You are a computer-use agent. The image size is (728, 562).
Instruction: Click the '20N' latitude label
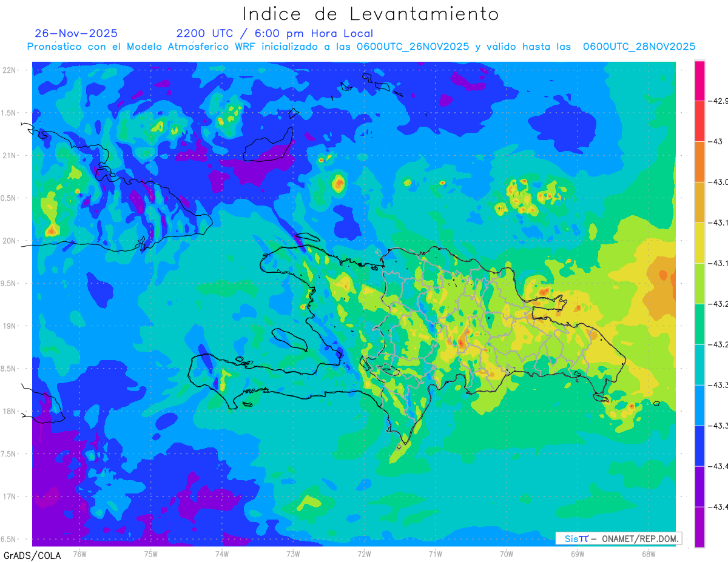[10, 241]
